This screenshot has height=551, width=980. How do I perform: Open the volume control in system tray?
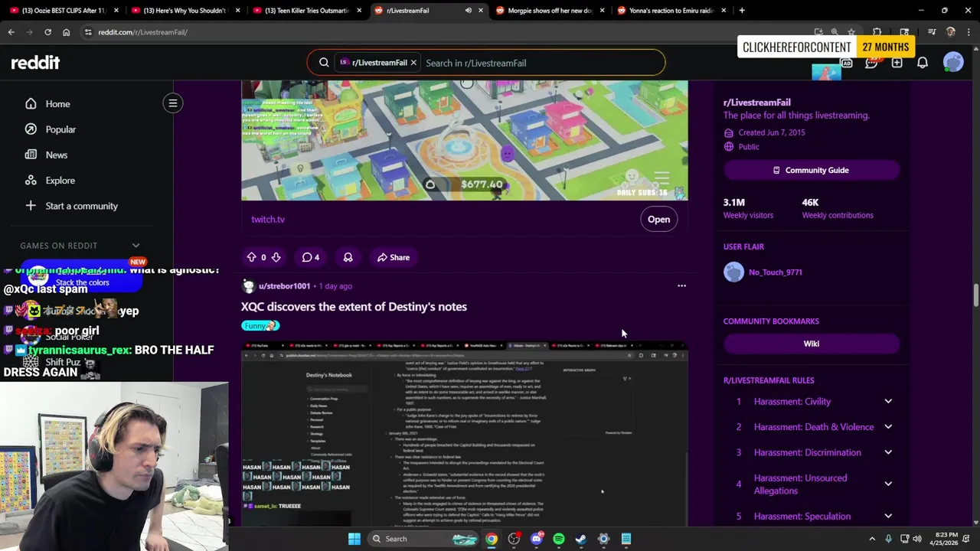[917, 539]
